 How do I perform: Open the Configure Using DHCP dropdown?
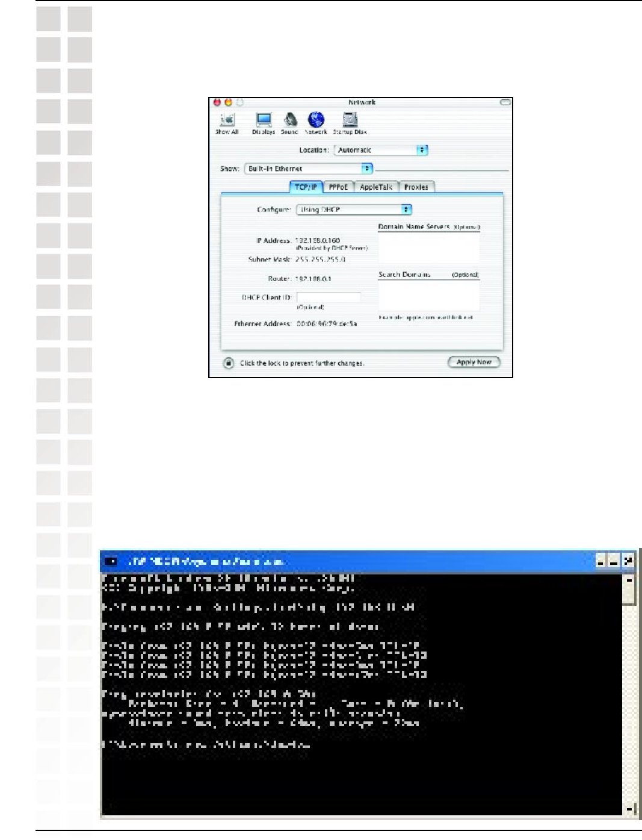tap(354, 210)
